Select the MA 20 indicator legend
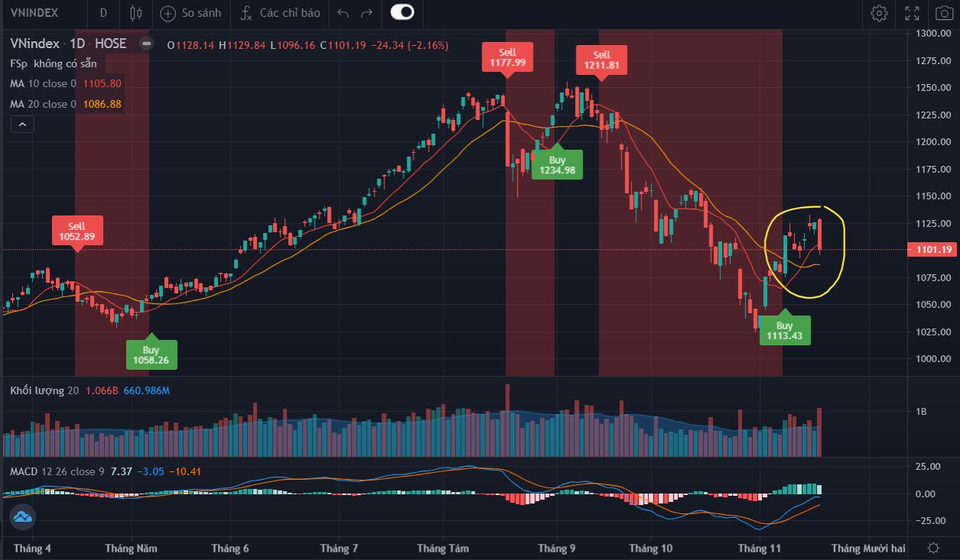 pos(43,104)
